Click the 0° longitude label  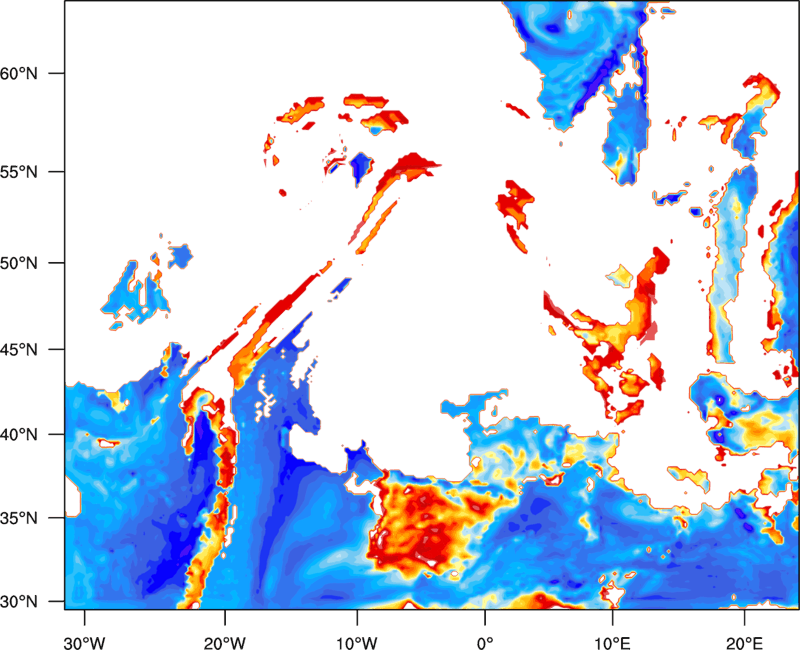click(485, 643)
